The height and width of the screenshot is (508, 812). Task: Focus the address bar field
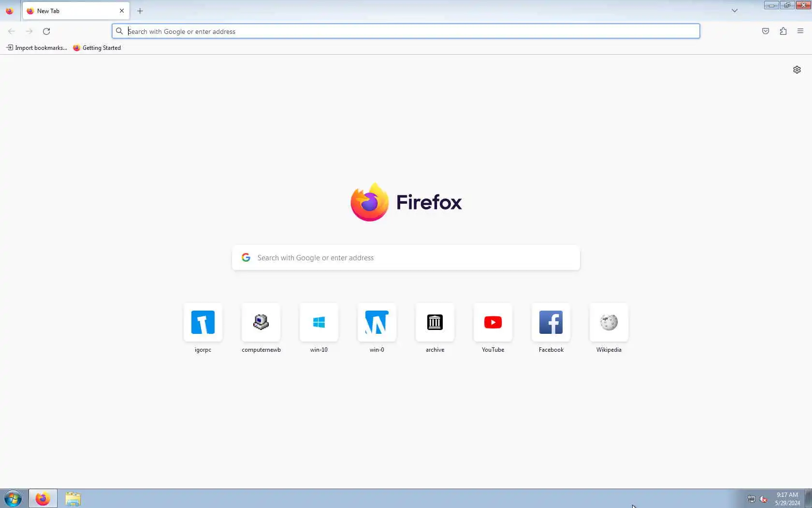[406, 31]
